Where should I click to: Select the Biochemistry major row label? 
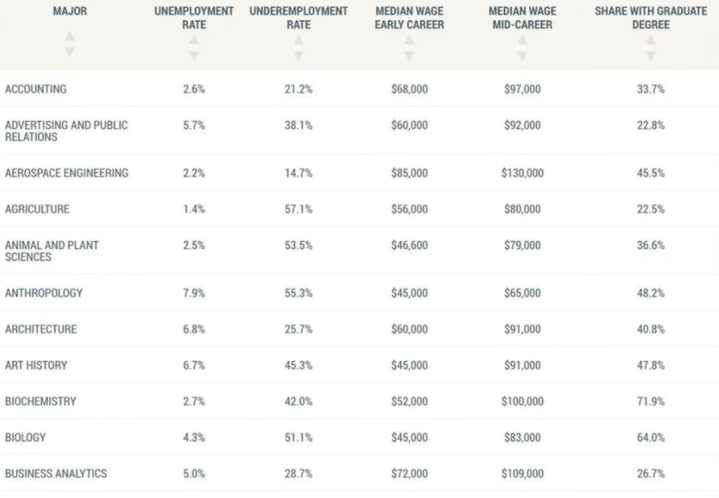(x=41, y=401)
